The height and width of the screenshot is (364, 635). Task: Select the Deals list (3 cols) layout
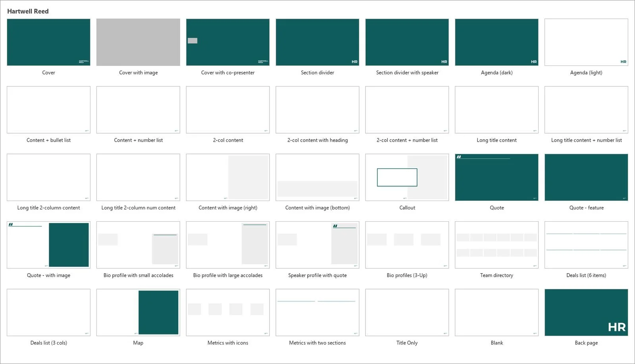pos(48,312)
